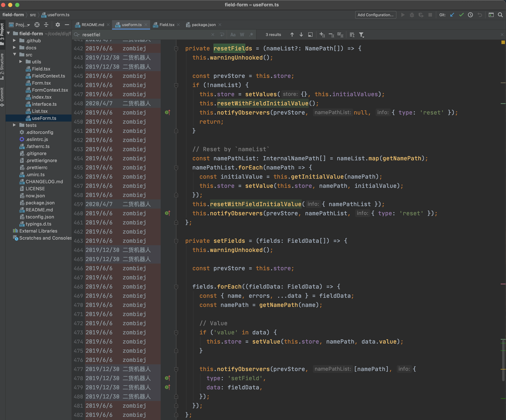Enable whole words W search option
The image size is (506, 420).
[242, 35]
